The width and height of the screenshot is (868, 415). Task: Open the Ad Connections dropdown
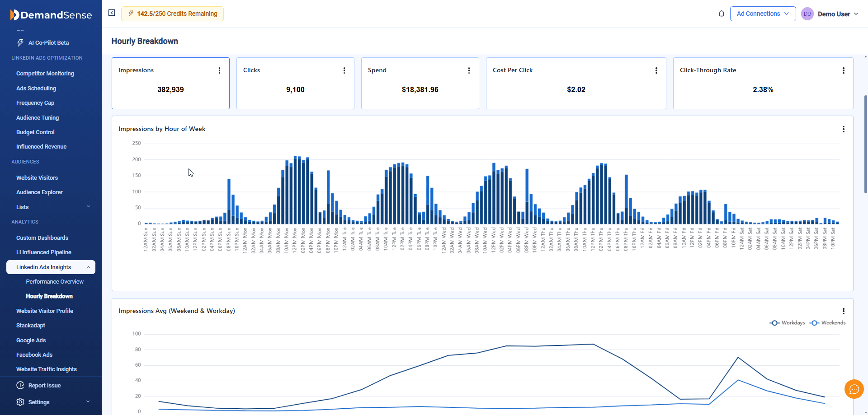(763, 14)
